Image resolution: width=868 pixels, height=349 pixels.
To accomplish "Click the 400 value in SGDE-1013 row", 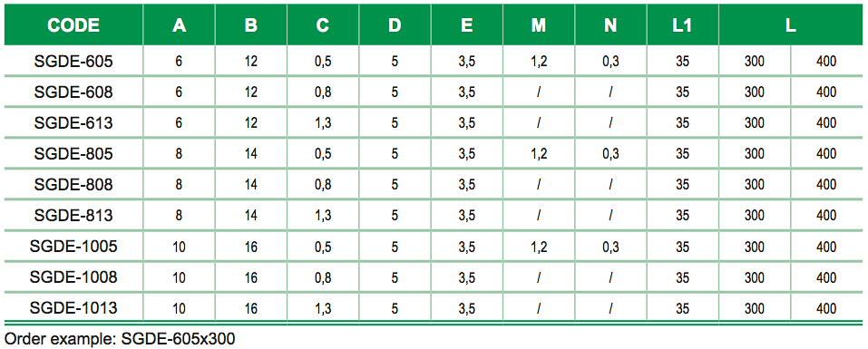I will 826,308.
